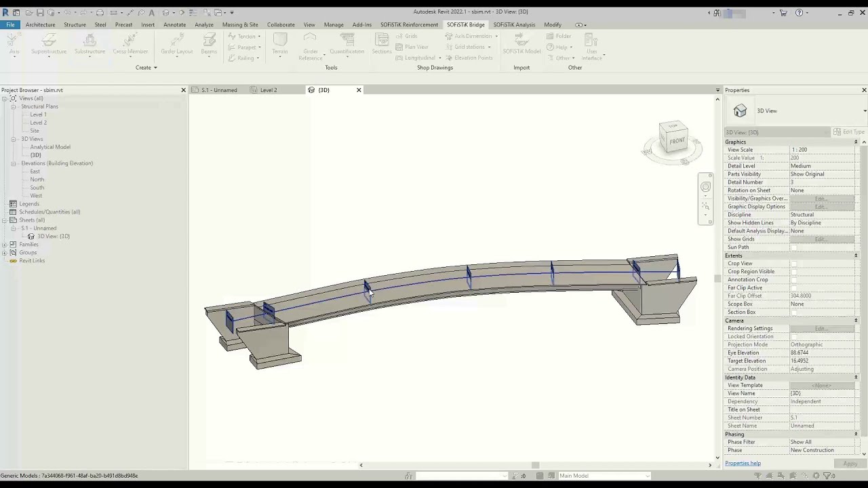Open the File menu

coord(11,24)
